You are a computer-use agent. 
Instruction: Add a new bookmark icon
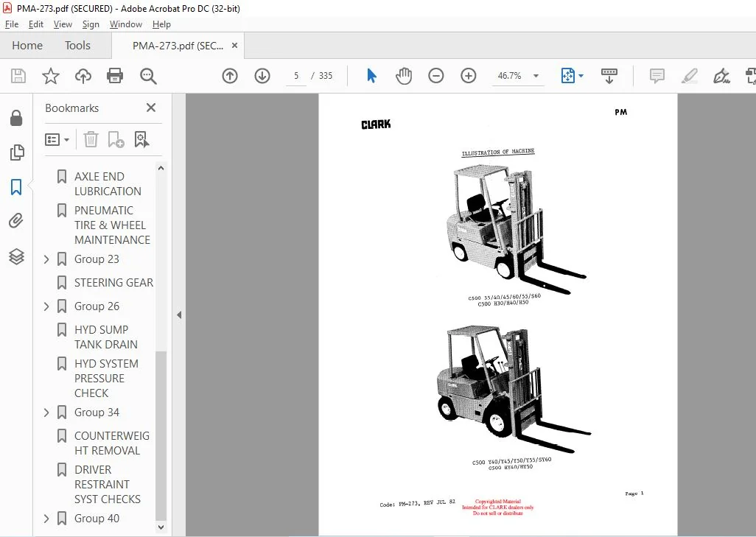click(116, 140)
